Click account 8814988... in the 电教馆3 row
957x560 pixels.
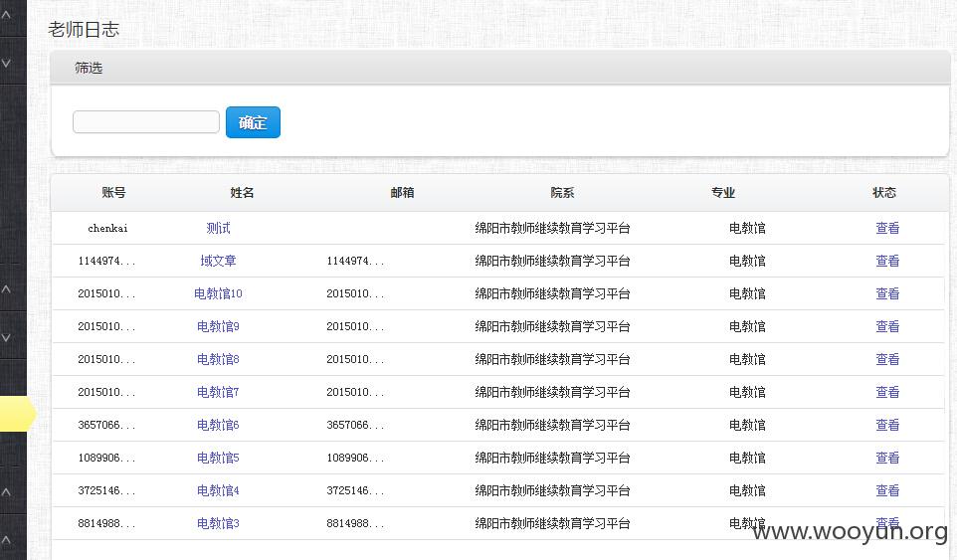(x=106, y=524)
